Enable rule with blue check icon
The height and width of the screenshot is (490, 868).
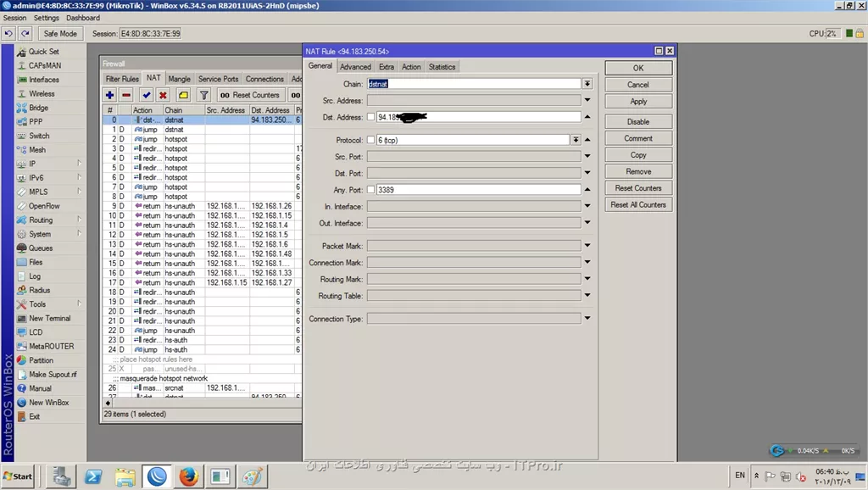(146, 95)
